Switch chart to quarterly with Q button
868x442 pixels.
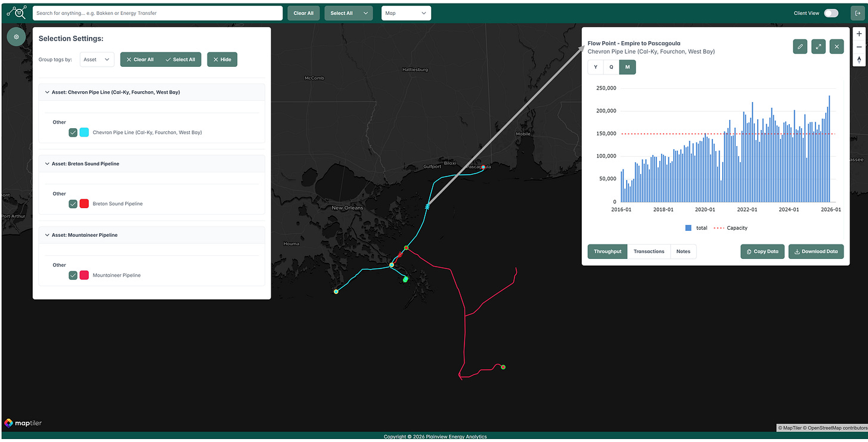[611, 67]
